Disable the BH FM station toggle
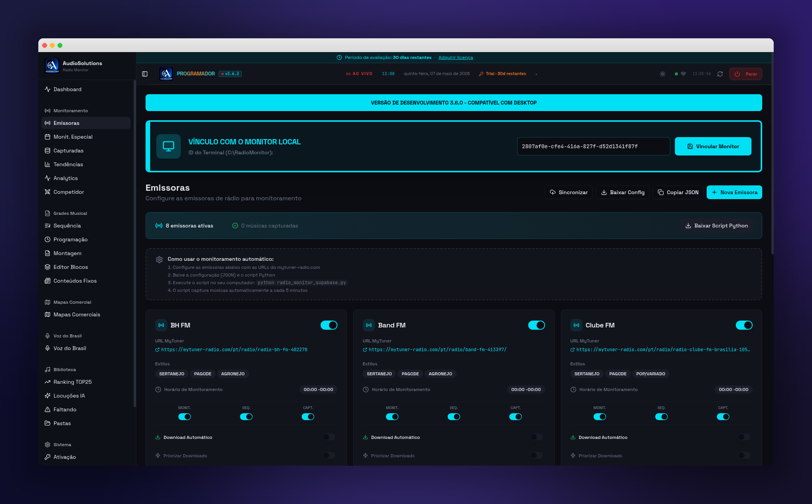The height and width of the screenshot is (504, 812). (x=329, y=325)
